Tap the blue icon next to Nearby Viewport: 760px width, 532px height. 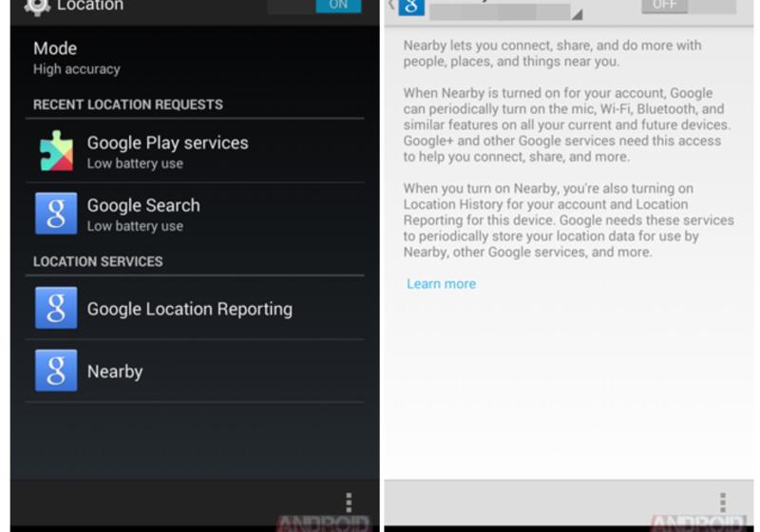56,370
